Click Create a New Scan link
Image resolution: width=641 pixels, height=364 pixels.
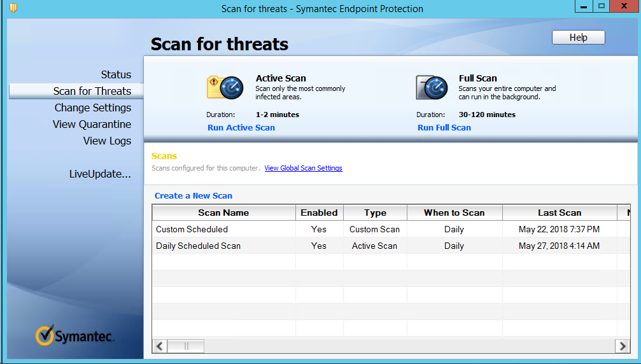coord(194,195)
